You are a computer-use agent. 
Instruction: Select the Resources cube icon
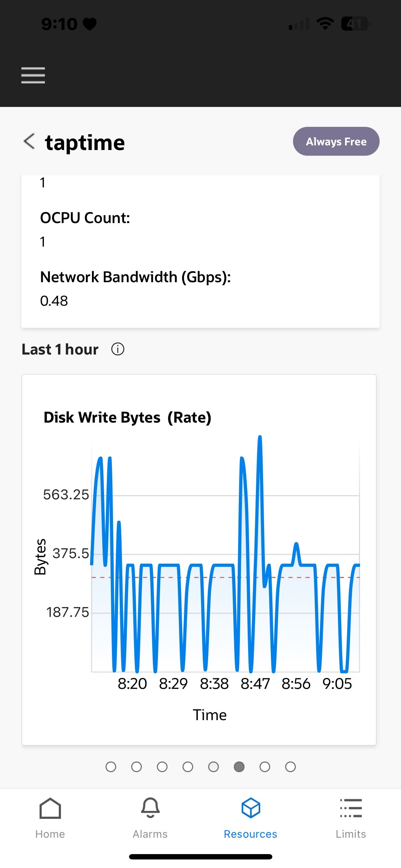click(251, 808)
